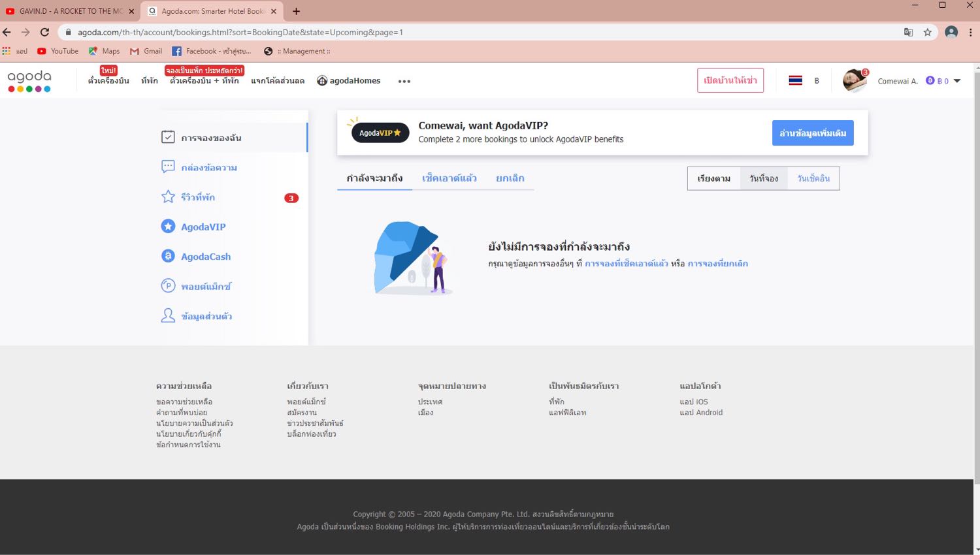Select the พอยต์แม็กซ์ circled P icon in sidebar
Screen dimensions: 980x555
click(x=168, y=285)
